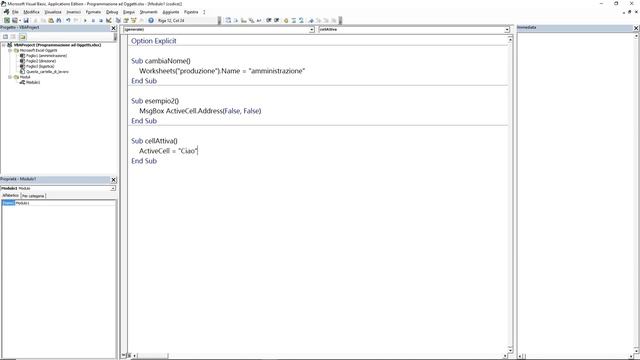
Task: Open the dropdown arrow next to Insert UserForm
Action: click(x=20, y=20)
